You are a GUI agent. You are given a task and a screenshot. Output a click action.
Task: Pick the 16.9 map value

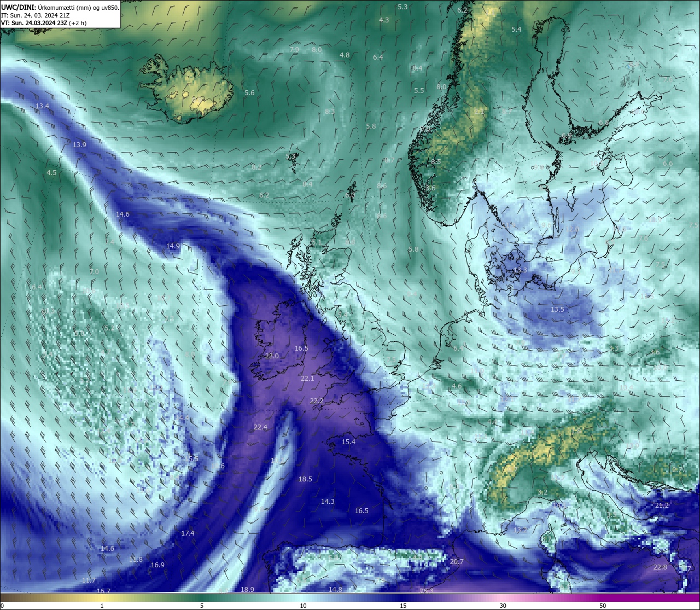(x=157, y=565)
